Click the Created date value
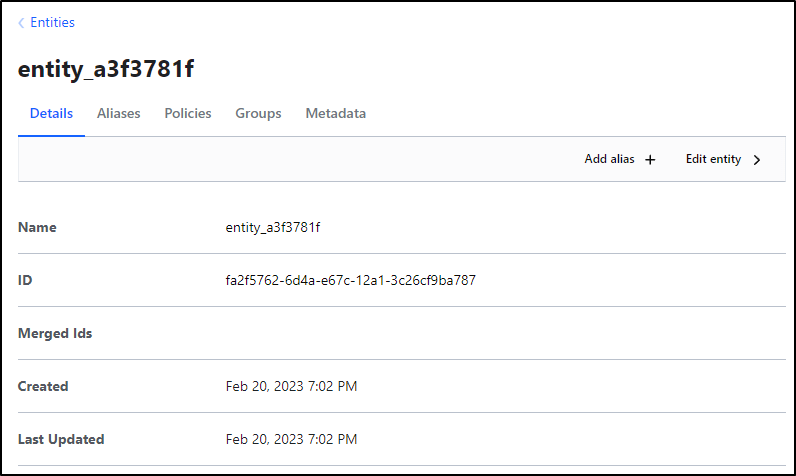Image resolution: width=796 pixels, height=476 pixels. (291, 386)
